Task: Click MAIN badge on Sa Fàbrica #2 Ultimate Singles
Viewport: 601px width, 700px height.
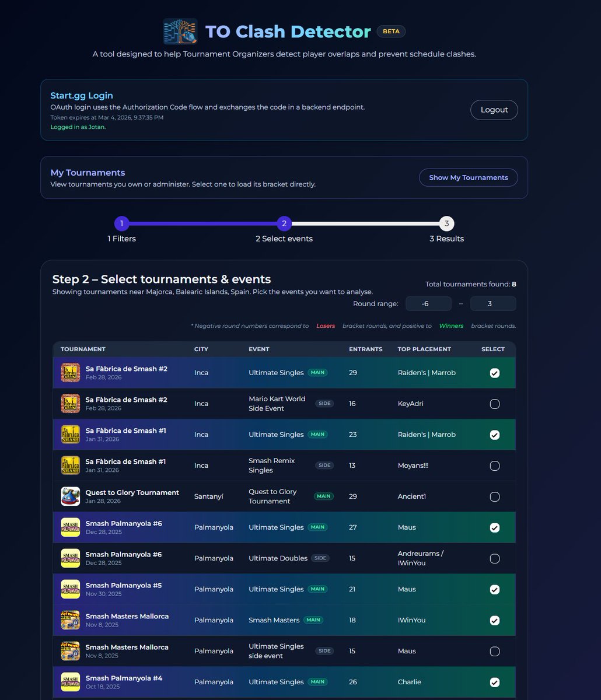Action: click(x=317, y=373)
